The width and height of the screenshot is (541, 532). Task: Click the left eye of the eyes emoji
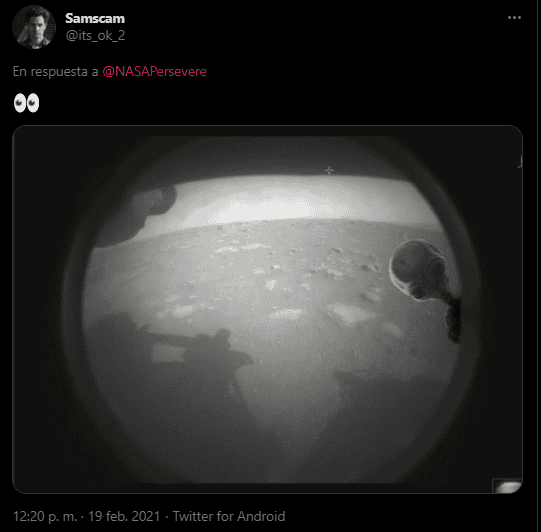[x=20, y=103]
